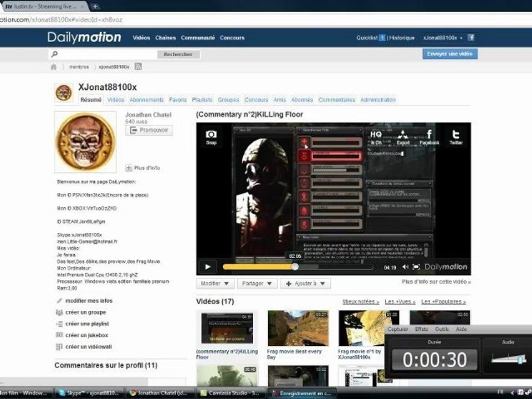Viewport: 532px width, 399px height.
Task: Click the Promouvoir button
Action: pos(149,130)
